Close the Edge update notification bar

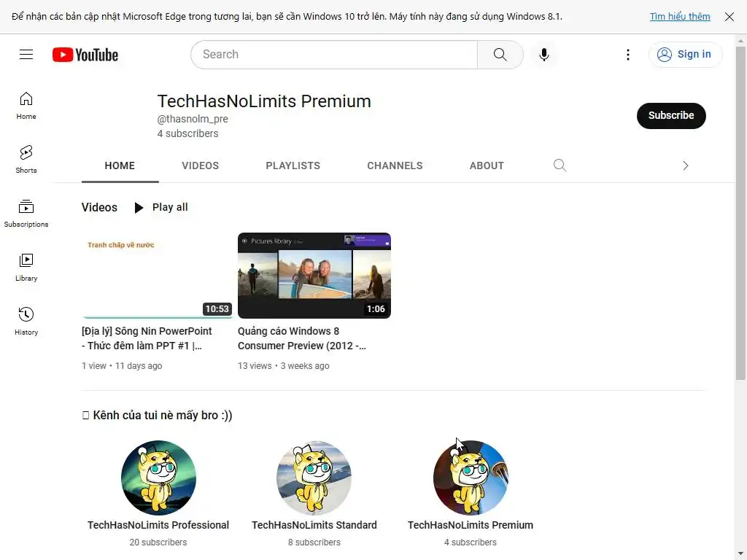[x=729, y=17]
